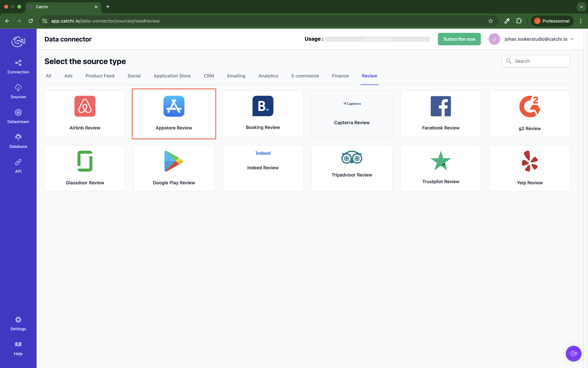Open Settings in the sidebar
This screenshot has height=368, width=588.
(x=18, y=323)
